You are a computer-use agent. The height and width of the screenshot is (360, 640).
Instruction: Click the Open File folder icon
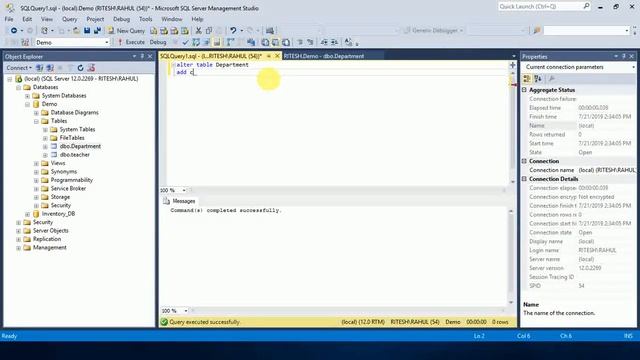[76, 31]
